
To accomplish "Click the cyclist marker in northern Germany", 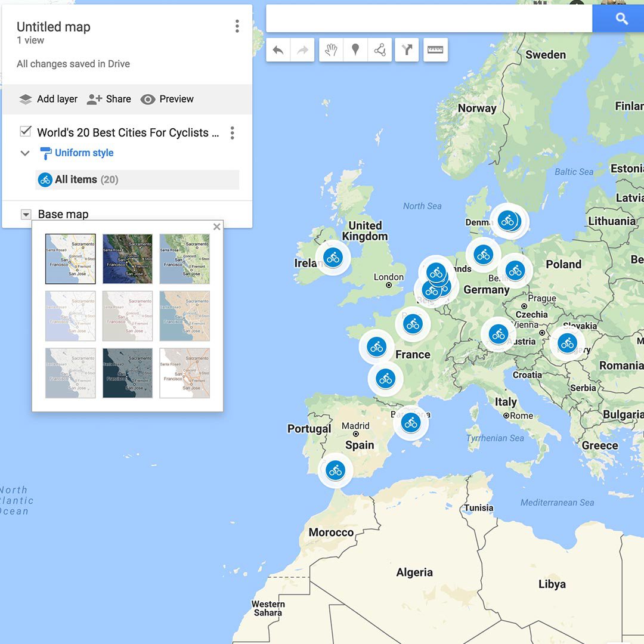I will pos(484,255).
